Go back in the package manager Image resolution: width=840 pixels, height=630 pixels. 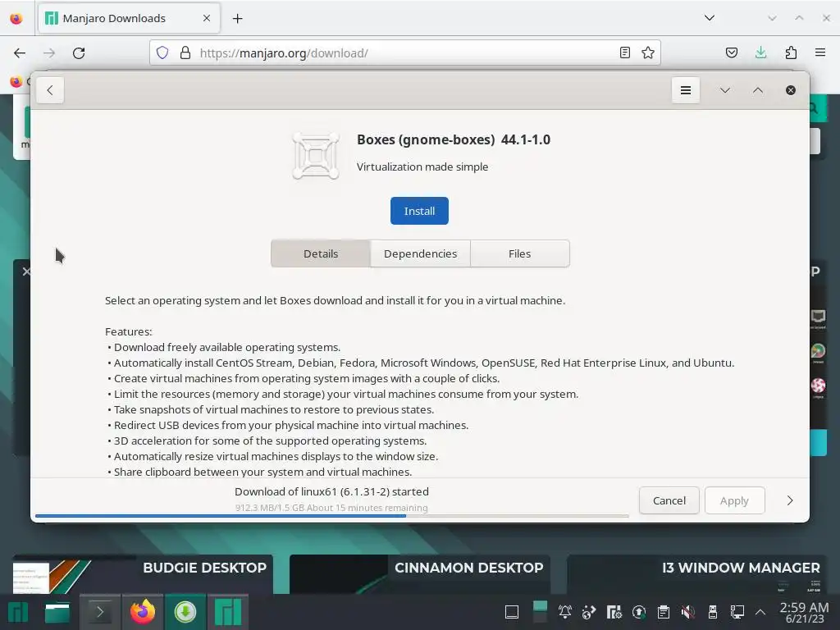[x=50, y=90]
